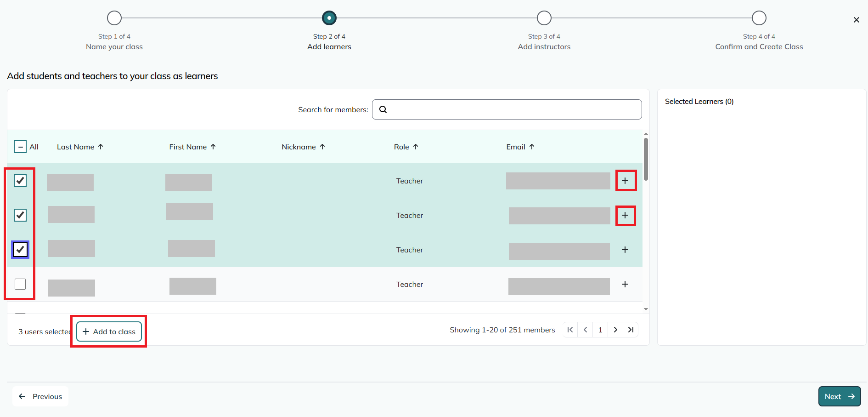Go to previous page of members

click(x=585, y=330)
